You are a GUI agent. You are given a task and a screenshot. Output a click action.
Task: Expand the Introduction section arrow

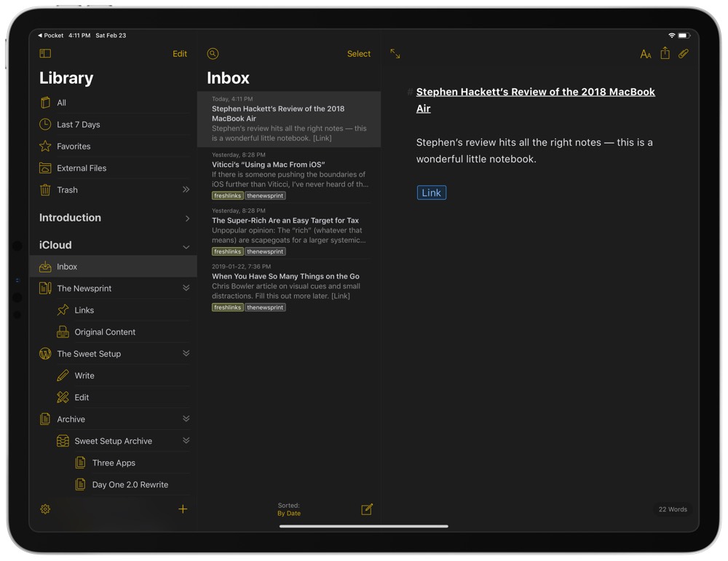(x=187, y=218)
